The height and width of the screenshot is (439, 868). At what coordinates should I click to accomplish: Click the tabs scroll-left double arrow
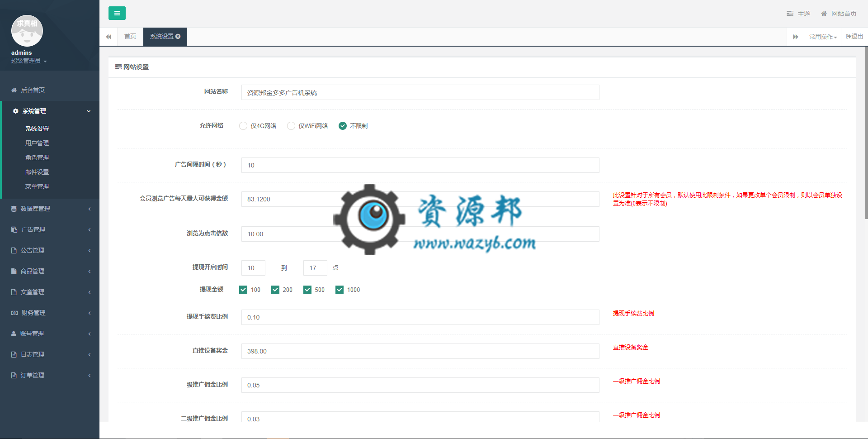click(x=108, y=37)
